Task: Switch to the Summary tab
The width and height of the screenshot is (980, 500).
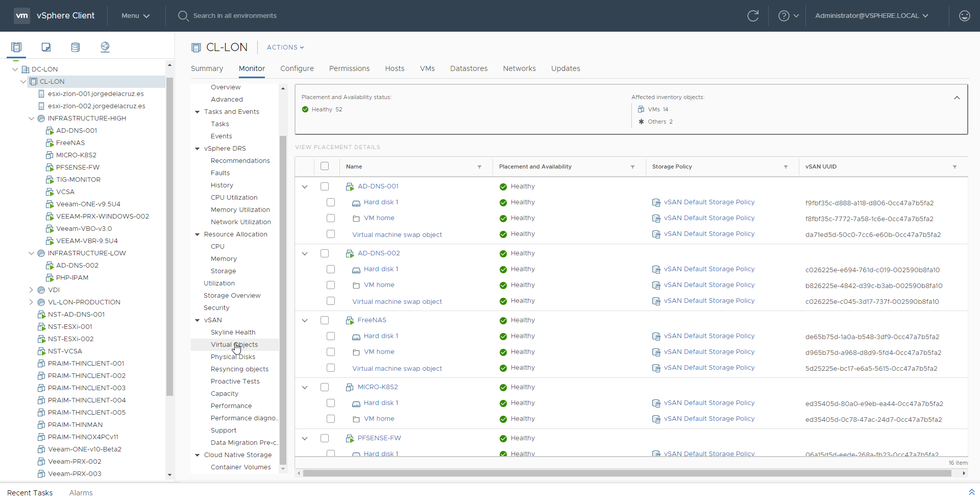Action: 207,68
